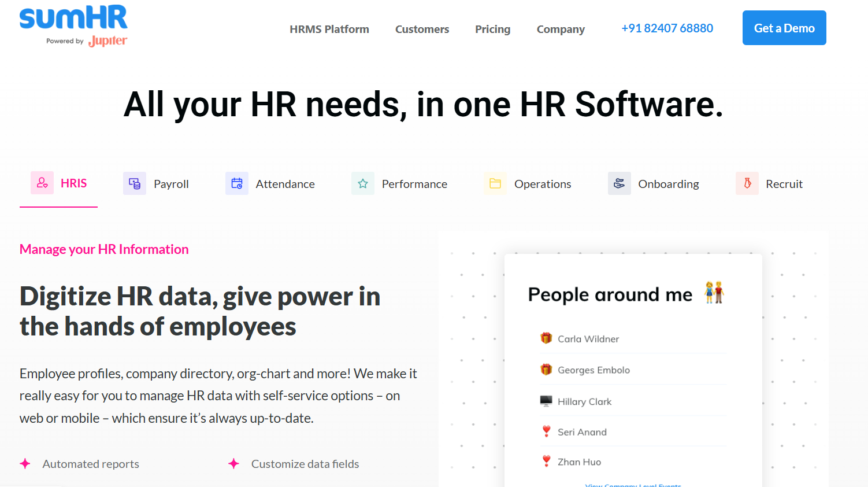The image size is (868, 487).
Task: Switch to the Operations tab
Action: click(527, 184)
